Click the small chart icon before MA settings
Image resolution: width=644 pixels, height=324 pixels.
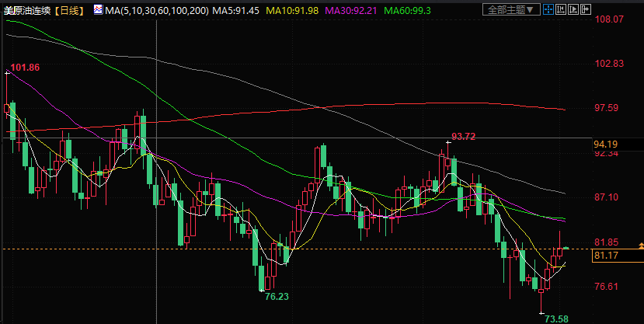coord(98,10)
